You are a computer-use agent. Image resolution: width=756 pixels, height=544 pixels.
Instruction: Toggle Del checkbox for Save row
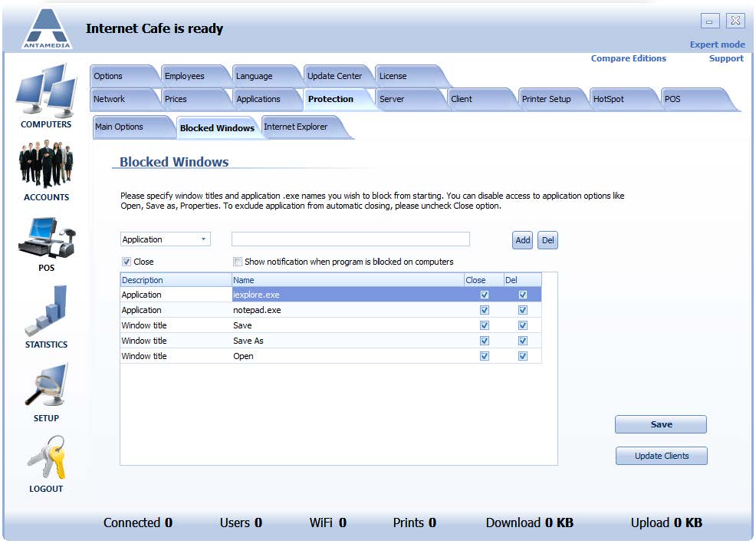[523, 325]
